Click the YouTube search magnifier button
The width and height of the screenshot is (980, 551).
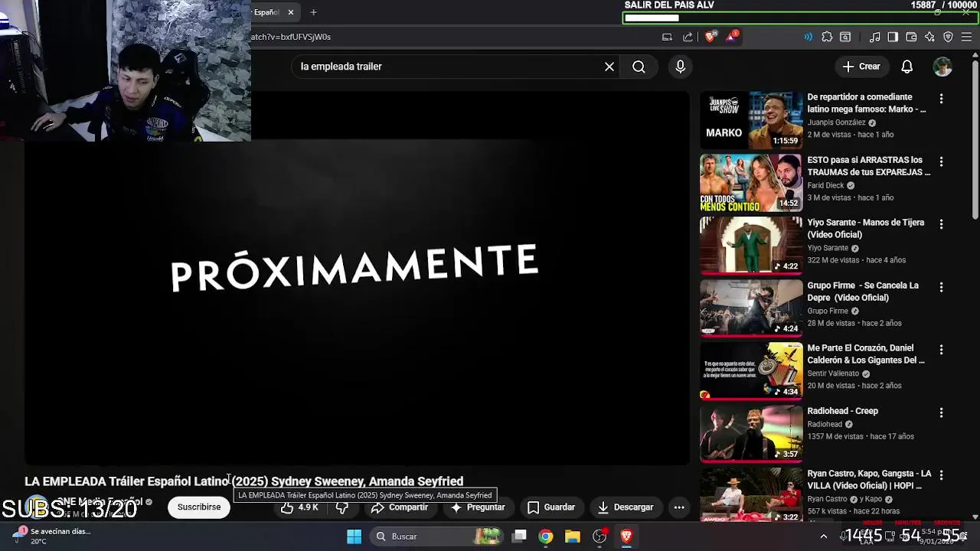tap(639, 67)
